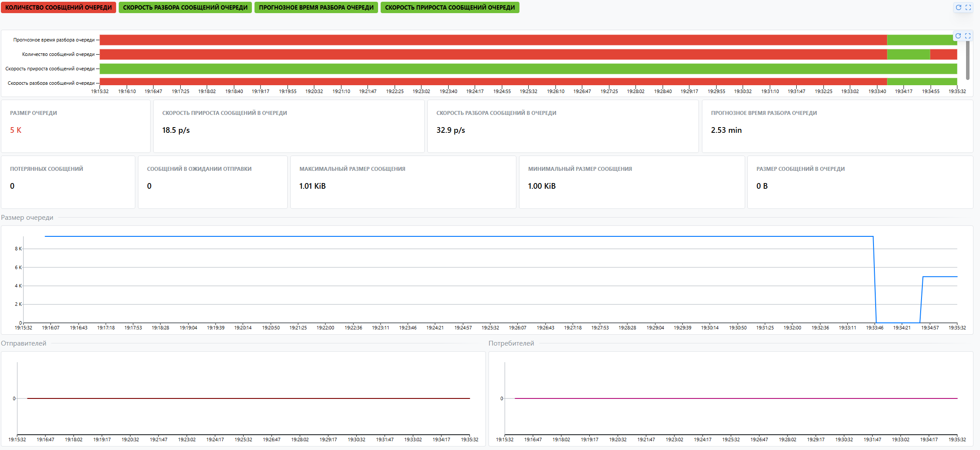
Task: Click the 'Скорость разбора сообщений очереди' status badge
Action: pos(185,7)
